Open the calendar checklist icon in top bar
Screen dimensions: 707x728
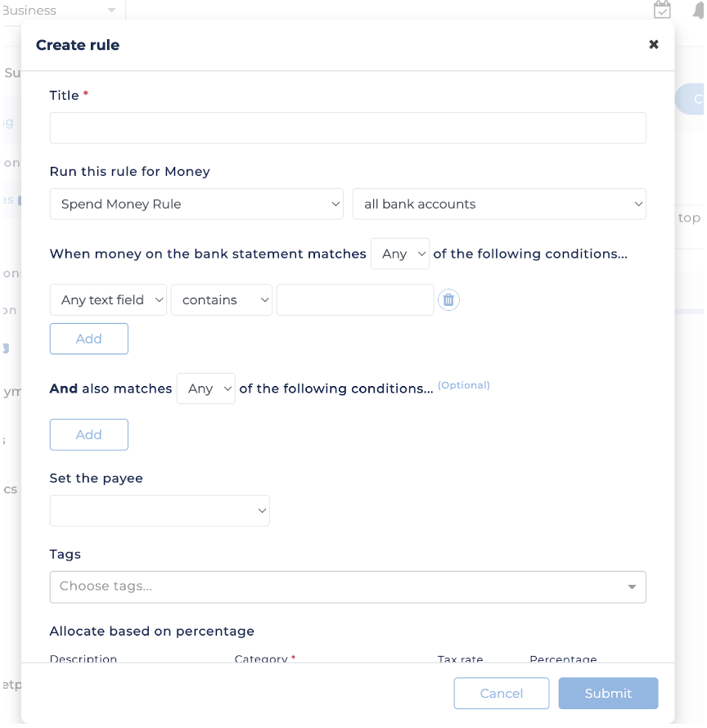click(x=662, y=10)
